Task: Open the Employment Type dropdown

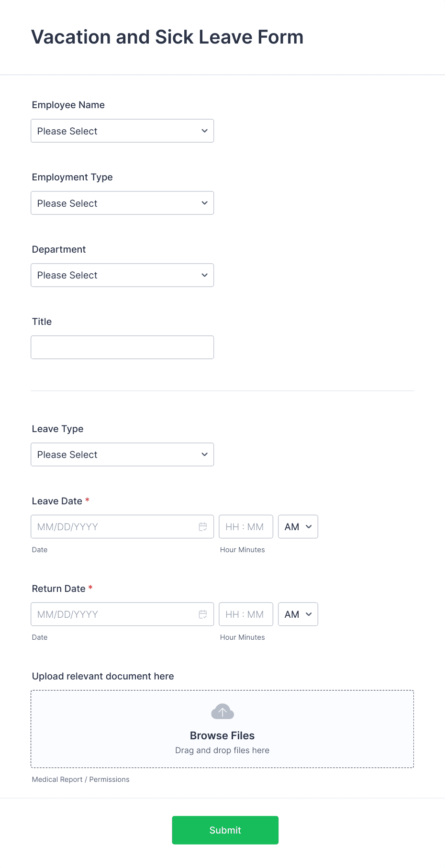Action: click(x=122, y=203)
